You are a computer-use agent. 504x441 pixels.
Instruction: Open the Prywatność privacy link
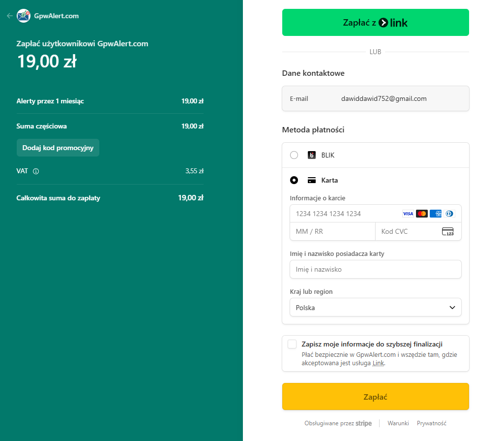[431, 423]
